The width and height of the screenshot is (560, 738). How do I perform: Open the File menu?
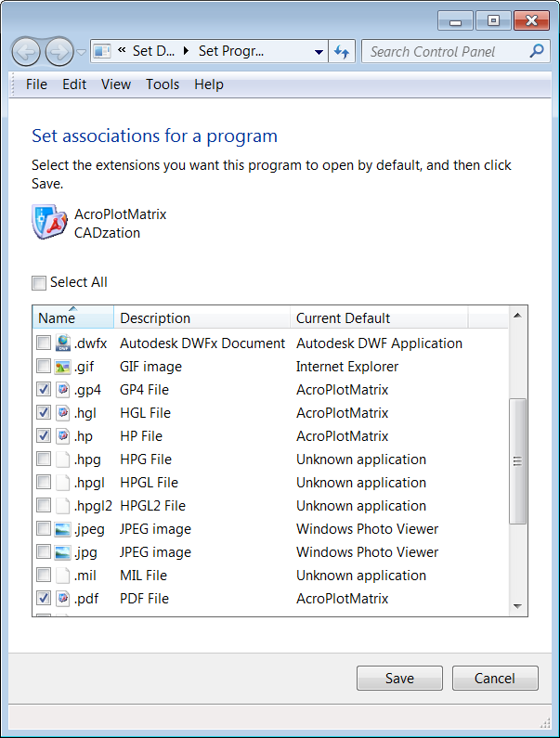[36, 84]
